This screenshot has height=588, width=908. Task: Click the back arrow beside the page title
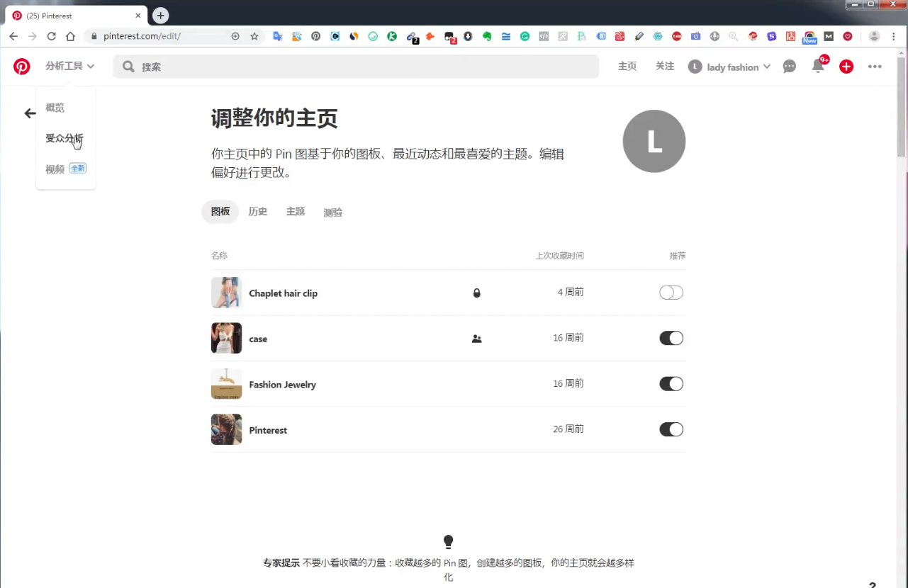(30, 113)
